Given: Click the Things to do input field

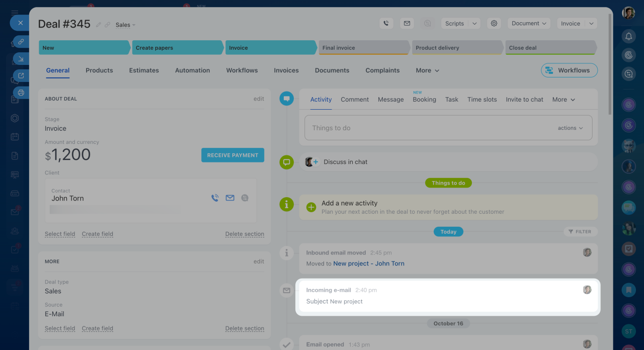Looking at the screenshot, I should pos(428,128).
